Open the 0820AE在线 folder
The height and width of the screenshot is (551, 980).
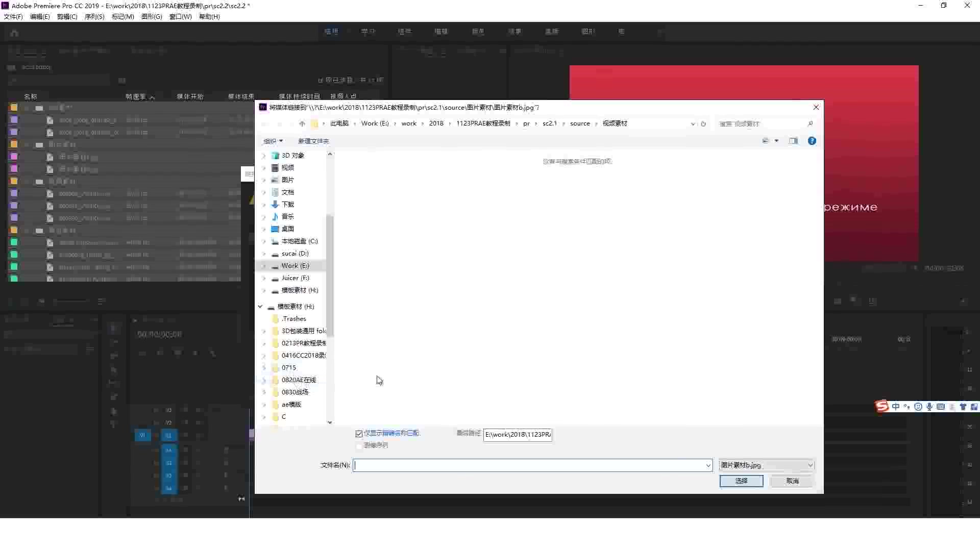coord(299,380)
